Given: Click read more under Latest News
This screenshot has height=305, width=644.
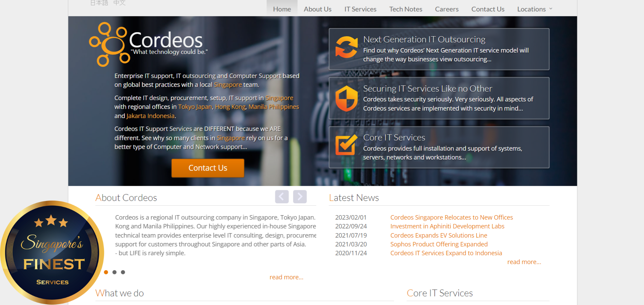Looking at the screenshot, I should point(524,262).
